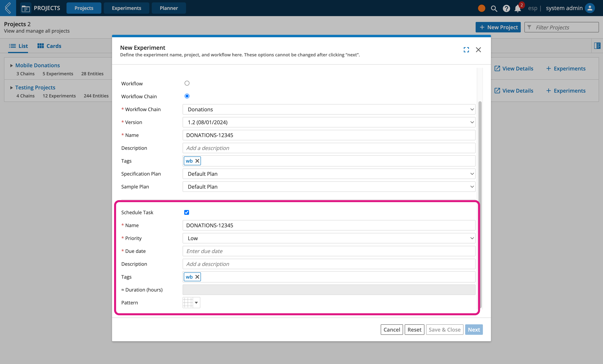The height and width of the screenshot is (364, 603).
Task: Click the schedule task Description field
Action: [329, 264]
